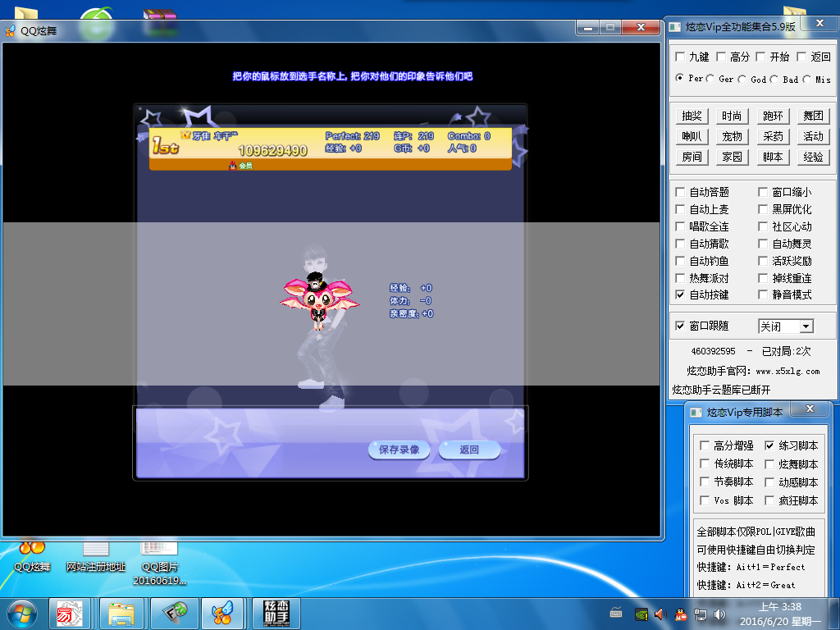Image resolution: width=840 pixels, height=630 pixels.
Task: Open the 炫恋助手 taskbar icon
Action: pyautogui.click(x=276, y=614)
